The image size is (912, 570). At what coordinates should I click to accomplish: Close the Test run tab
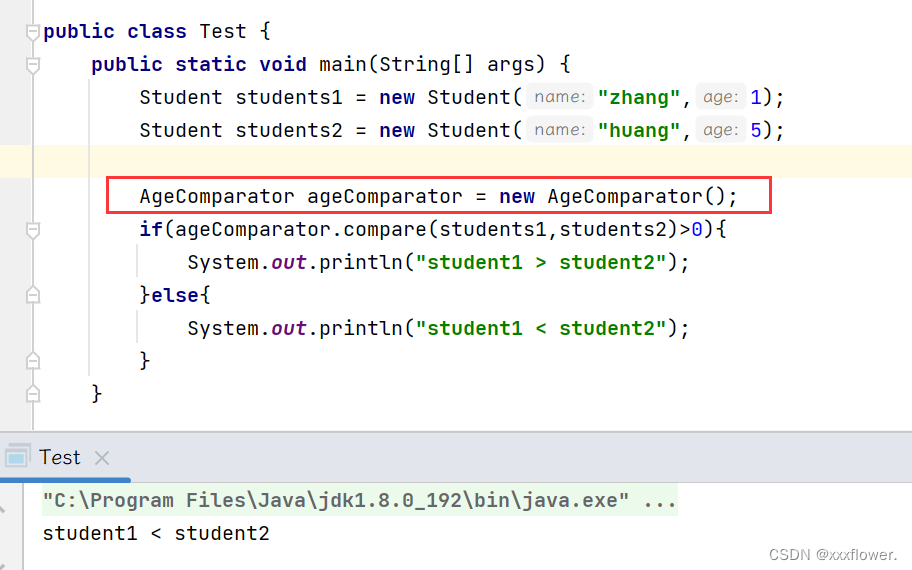tap(101, 458)
